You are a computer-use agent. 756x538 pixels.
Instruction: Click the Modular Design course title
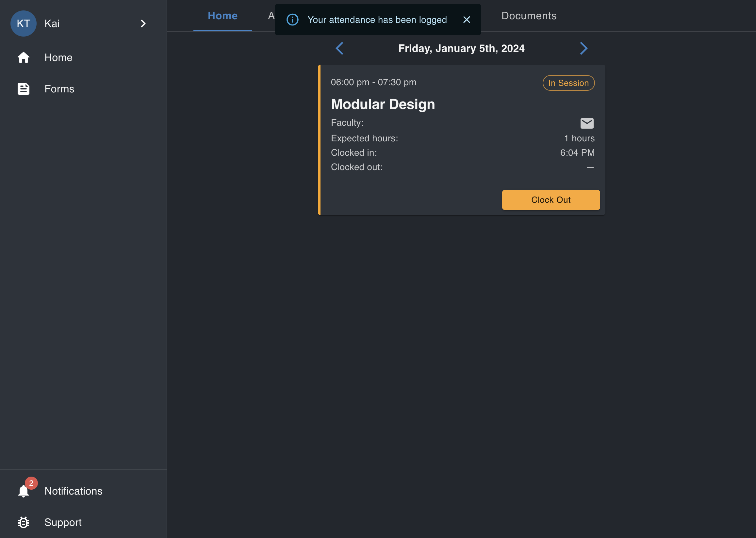383,104
